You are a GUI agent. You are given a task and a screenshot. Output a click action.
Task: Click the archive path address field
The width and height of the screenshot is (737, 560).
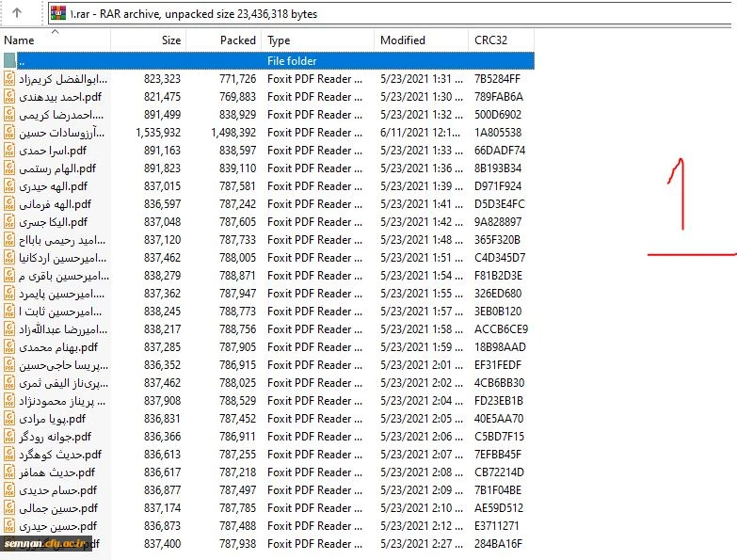point(377,14)
